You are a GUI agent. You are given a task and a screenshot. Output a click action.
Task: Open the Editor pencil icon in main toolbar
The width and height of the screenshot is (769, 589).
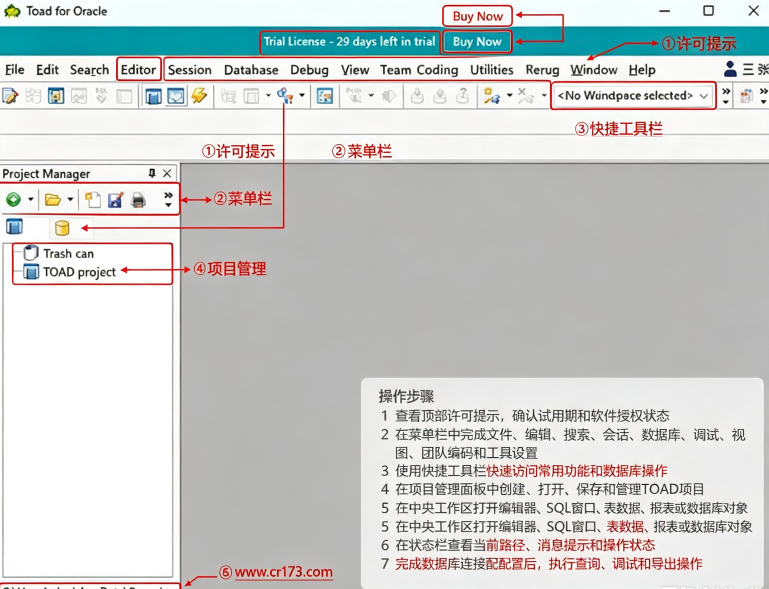coord(10,96)
